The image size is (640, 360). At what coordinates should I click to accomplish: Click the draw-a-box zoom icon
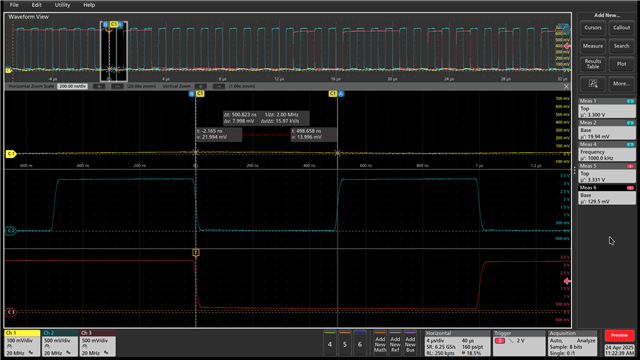point(593,84)
